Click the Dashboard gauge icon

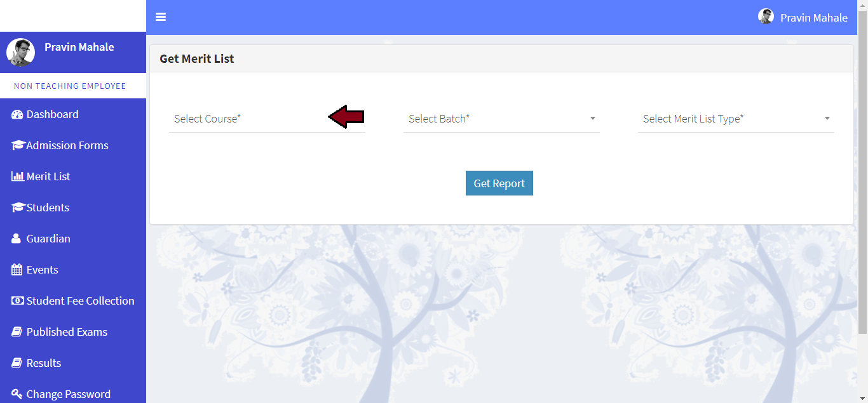17,114
